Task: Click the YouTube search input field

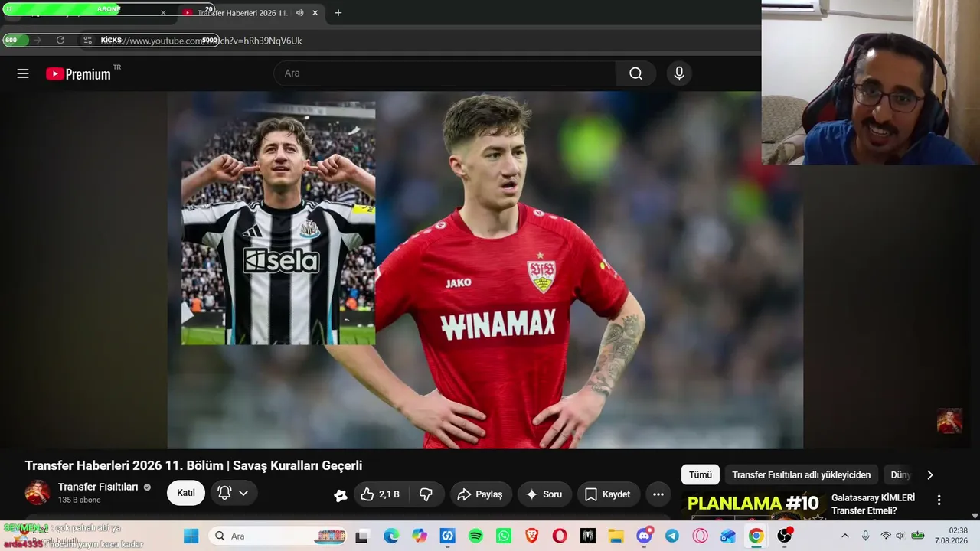Action: (x=445, y=73)
